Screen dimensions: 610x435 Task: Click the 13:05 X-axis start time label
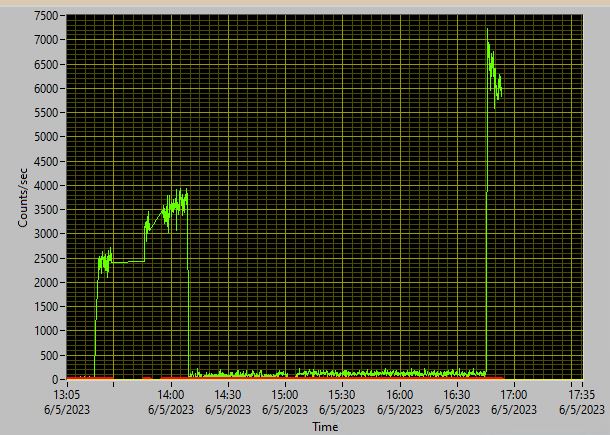pos(67,395)
